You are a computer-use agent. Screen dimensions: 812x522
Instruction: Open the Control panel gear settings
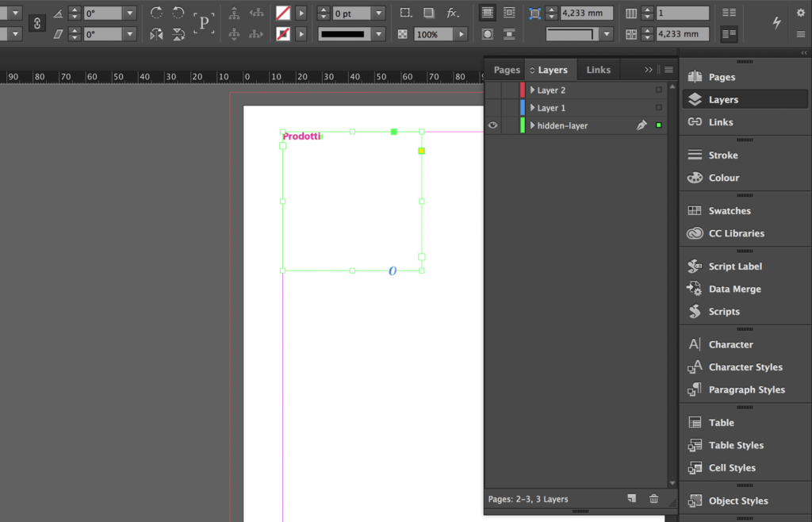click(801, 13)
